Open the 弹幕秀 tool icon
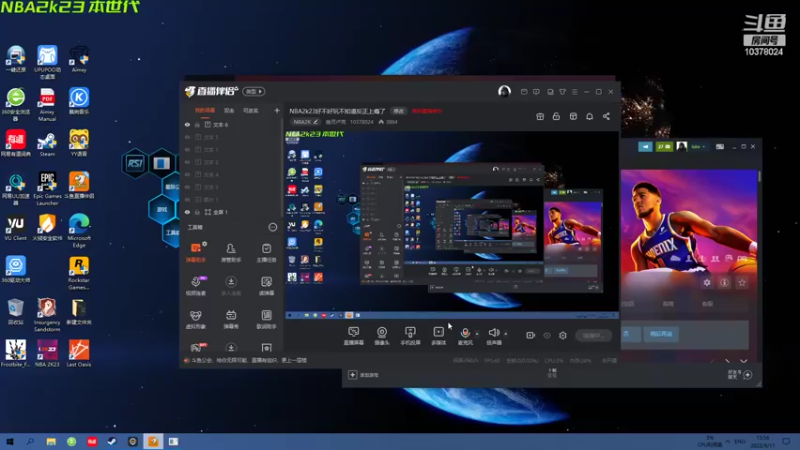Image resolution: width=800 pixels, height=450 pixels. point(231,319)
